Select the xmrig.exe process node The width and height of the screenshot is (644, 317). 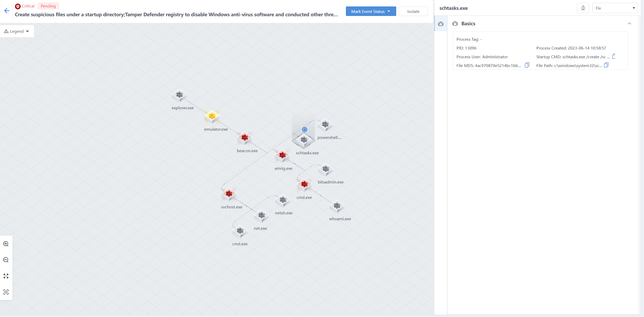[282, 155]
